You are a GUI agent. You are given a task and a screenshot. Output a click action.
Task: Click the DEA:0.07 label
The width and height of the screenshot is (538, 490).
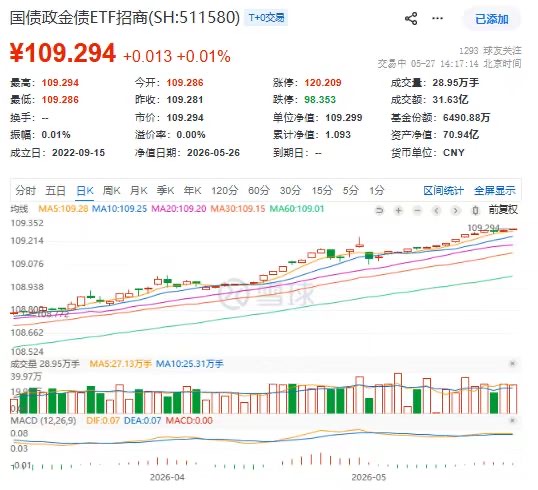pos(142,421)
